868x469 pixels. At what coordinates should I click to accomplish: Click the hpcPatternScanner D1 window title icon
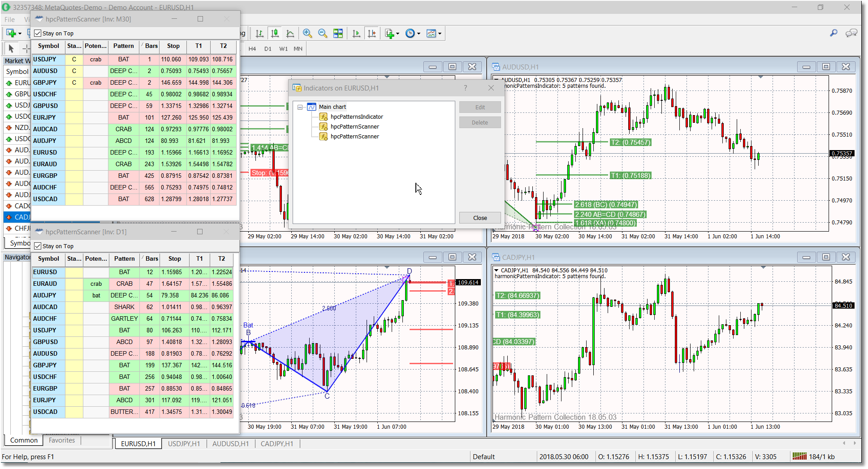click(39, 232)
